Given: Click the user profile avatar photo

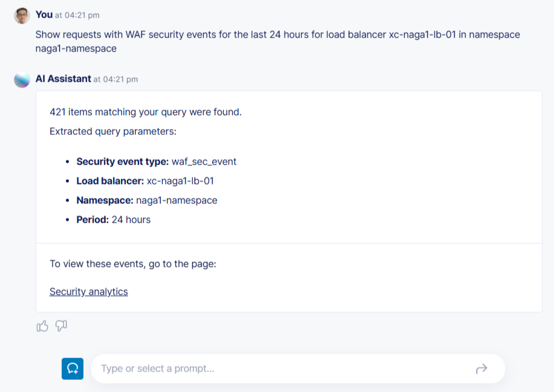Looking at the screenshot, I should tap(22, 16).
